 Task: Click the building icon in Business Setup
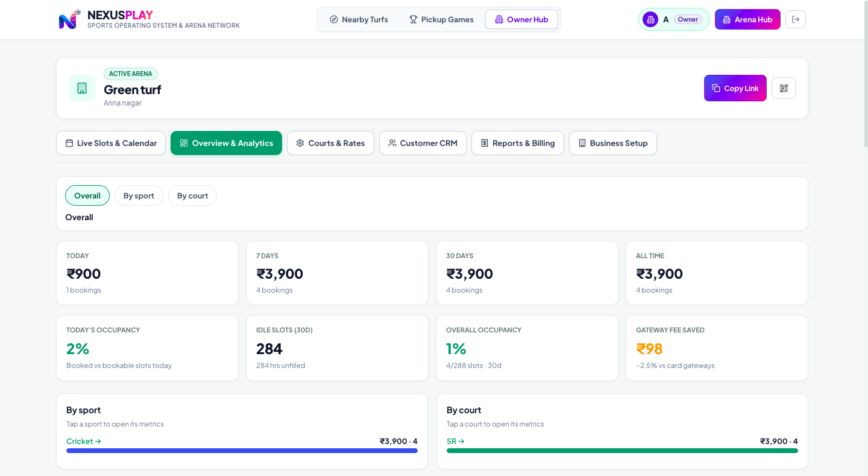pyautogui.click(x=582, y=143)
